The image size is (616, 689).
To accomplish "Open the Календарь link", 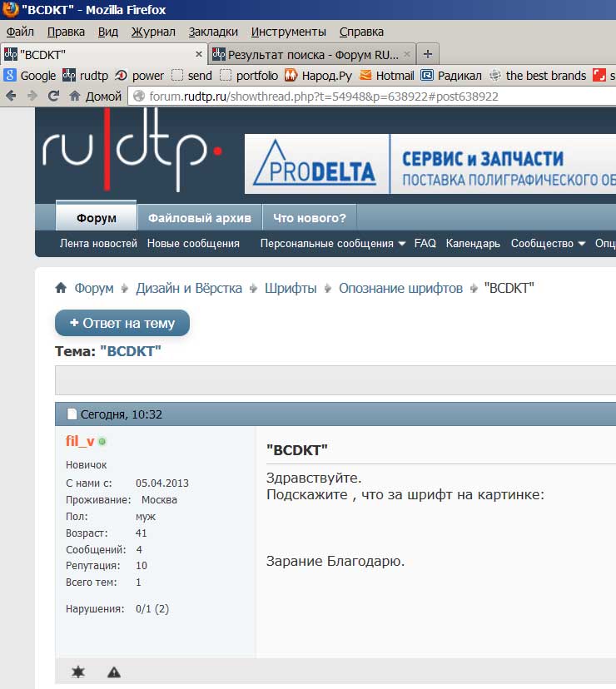I will point(473,243).
